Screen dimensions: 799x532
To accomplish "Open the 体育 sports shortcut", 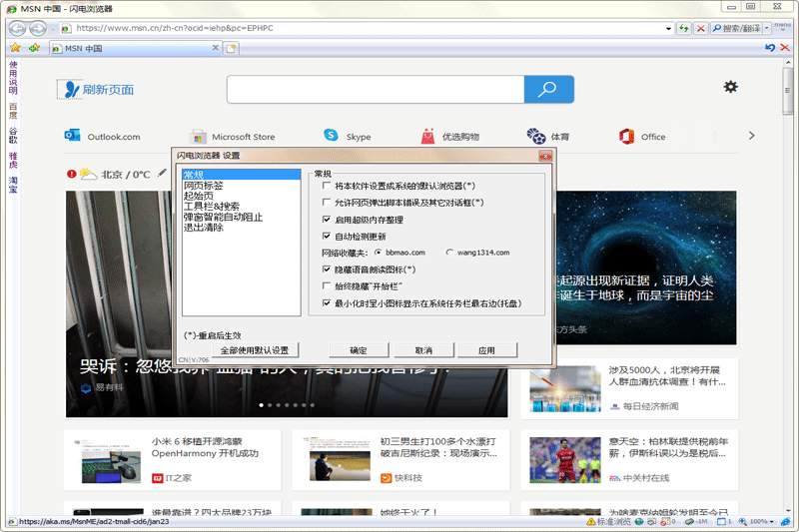I will pos(547,136).
